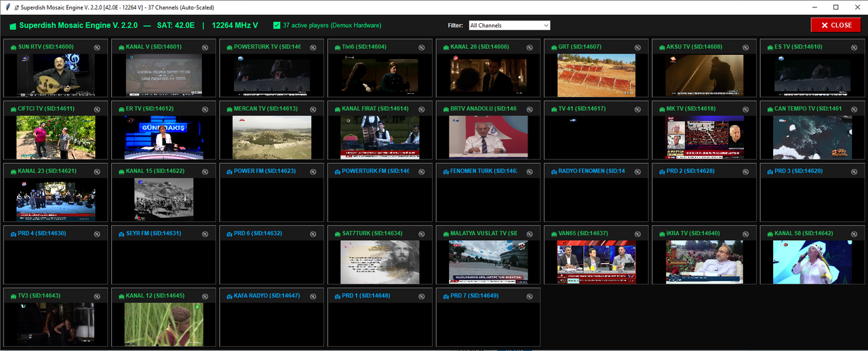Click the TV icon next to ES TV
This screenshot has height=351, width=868.
[x=770, y=48]
